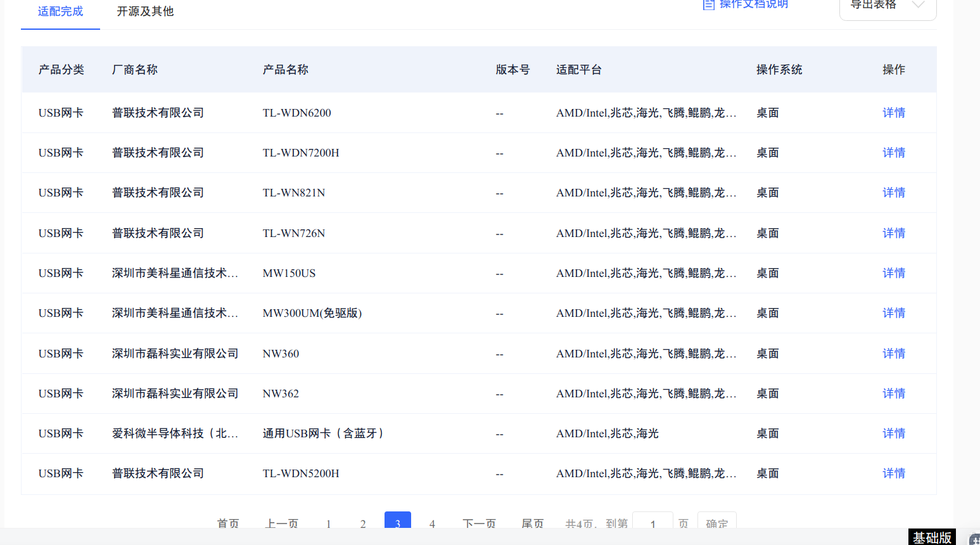Image resolution: width=980 pixels, height=545 pixels.
Task: Click 桌面 cell in NW362 row
Action: tap(768, 394)
